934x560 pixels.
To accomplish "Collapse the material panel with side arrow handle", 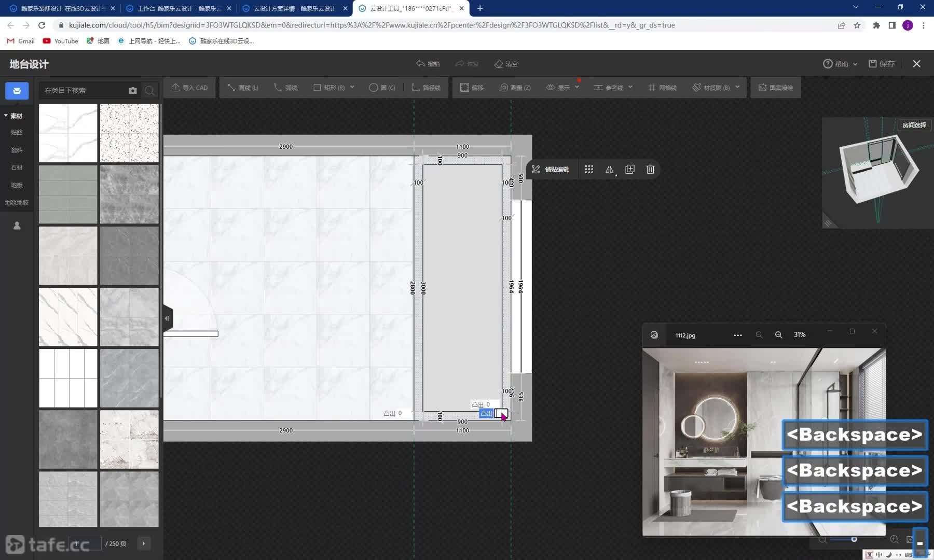I will [x=167, y=318].
